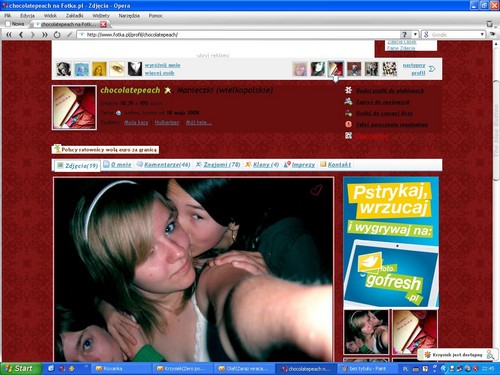
Task: Click the next profile arrow icon
Action: click(432, 69)
